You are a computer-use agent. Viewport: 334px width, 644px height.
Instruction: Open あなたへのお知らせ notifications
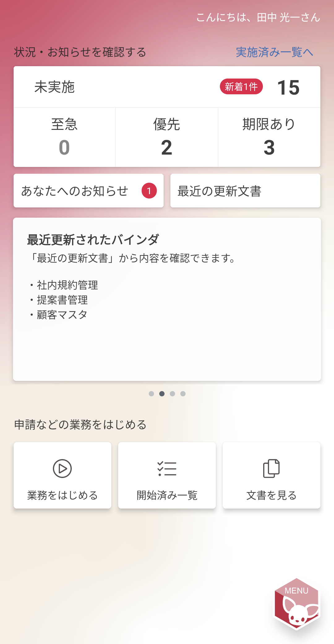[88, 191]
